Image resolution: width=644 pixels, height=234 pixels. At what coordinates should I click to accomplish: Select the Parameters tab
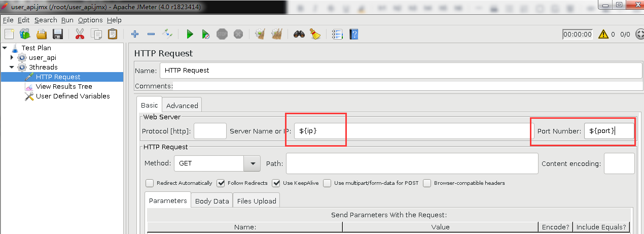click(168, 200)
